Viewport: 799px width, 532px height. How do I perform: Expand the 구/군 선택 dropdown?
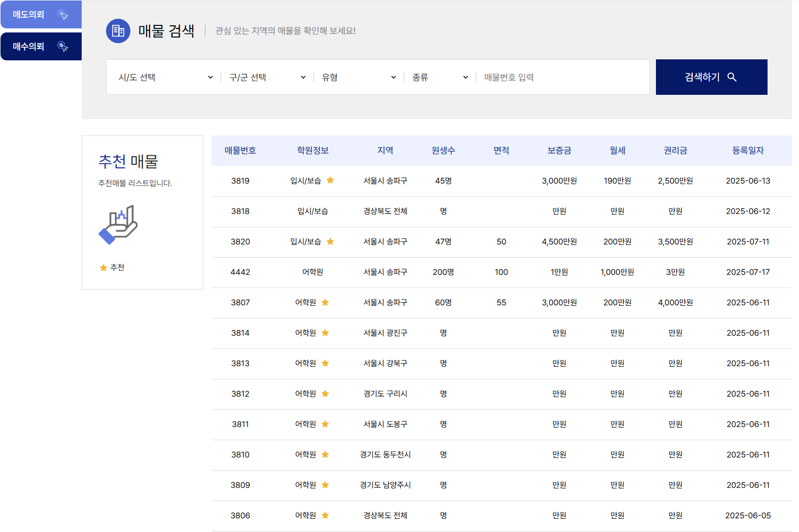coord(267,77)
